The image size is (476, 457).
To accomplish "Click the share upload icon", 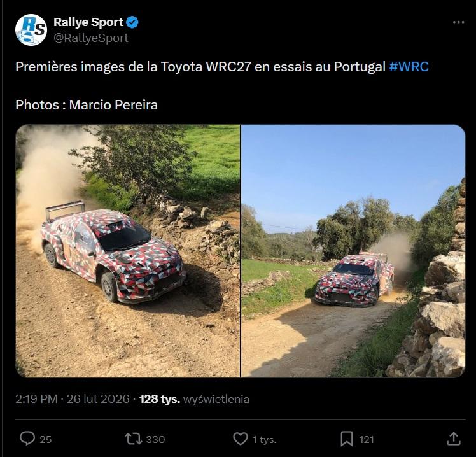I will pyautogui.click(x=453, y=439).
